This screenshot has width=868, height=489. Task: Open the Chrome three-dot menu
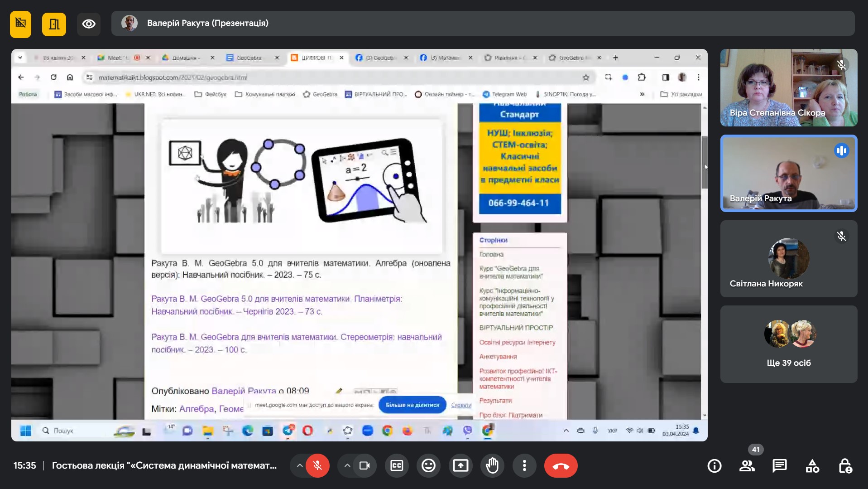699,77
